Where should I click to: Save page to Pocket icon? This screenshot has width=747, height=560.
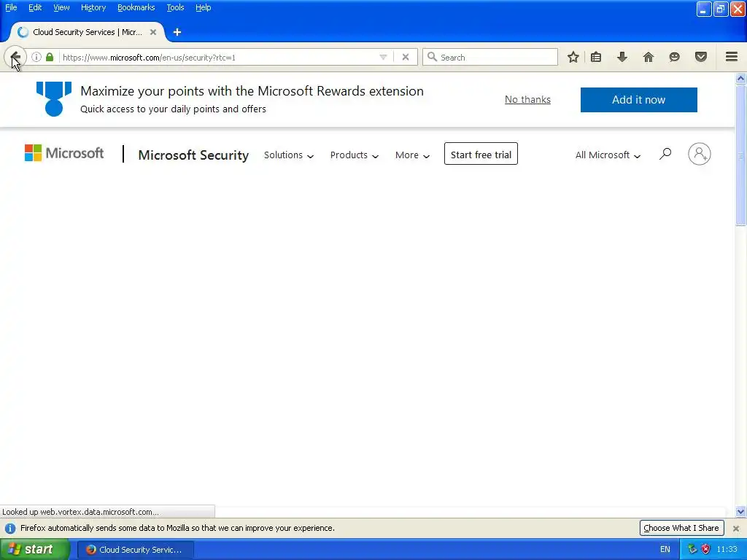701,57
